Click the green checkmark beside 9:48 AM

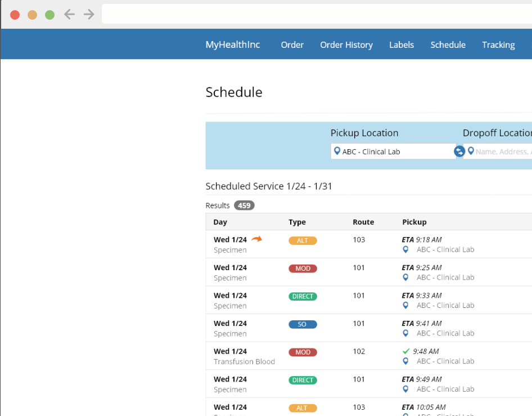[x=406, y=351]
